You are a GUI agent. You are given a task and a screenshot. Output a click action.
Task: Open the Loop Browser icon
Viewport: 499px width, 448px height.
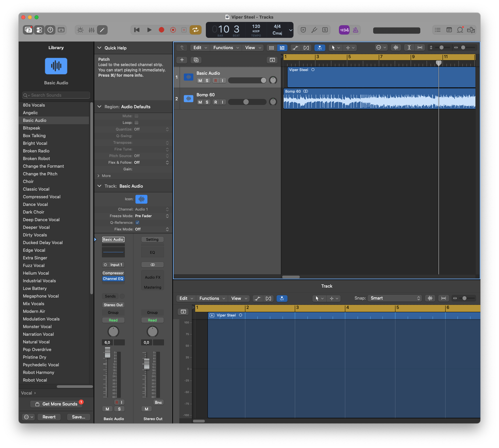click(460, 30)
